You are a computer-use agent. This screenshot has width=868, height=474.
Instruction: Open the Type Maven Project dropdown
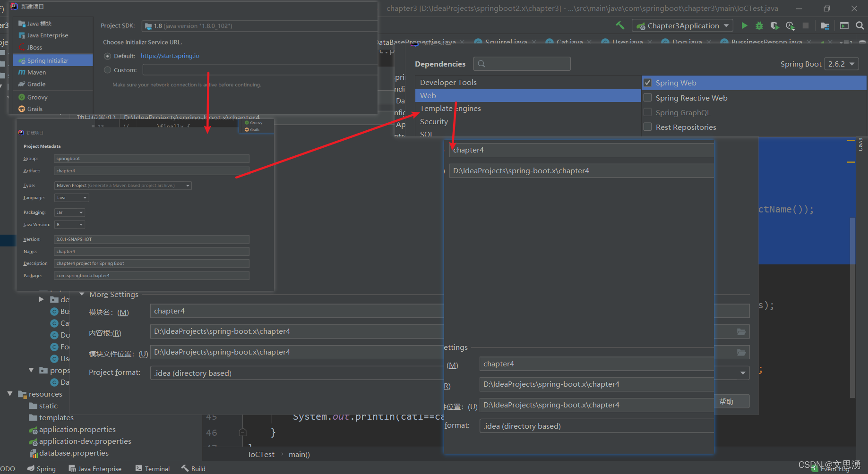[123, 186]
